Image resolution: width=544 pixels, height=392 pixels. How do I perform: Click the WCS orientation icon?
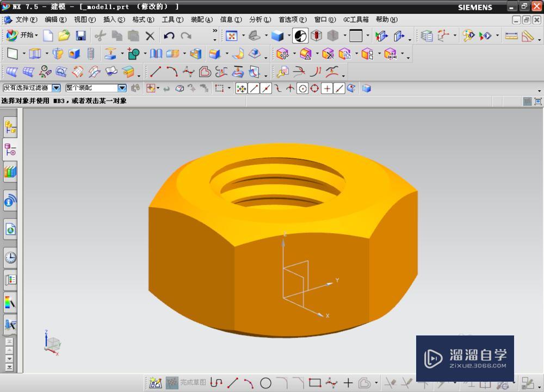point(443,36)
